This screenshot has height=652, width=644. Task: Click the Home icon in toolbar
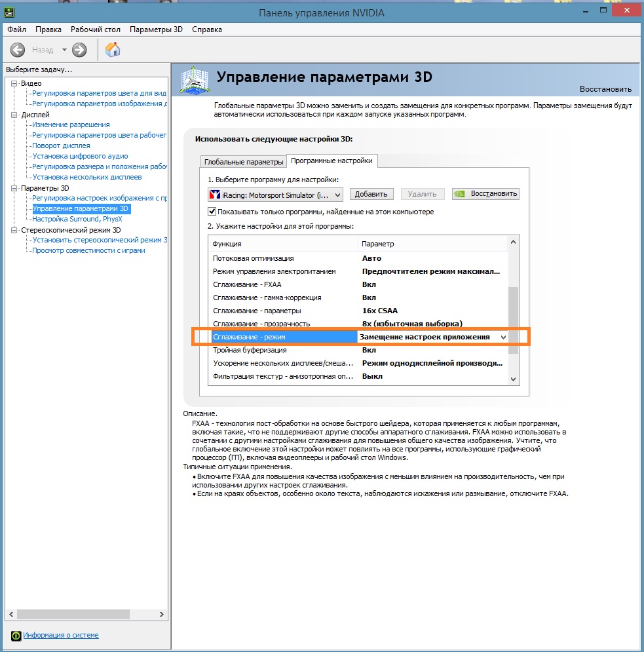(113, 50)
